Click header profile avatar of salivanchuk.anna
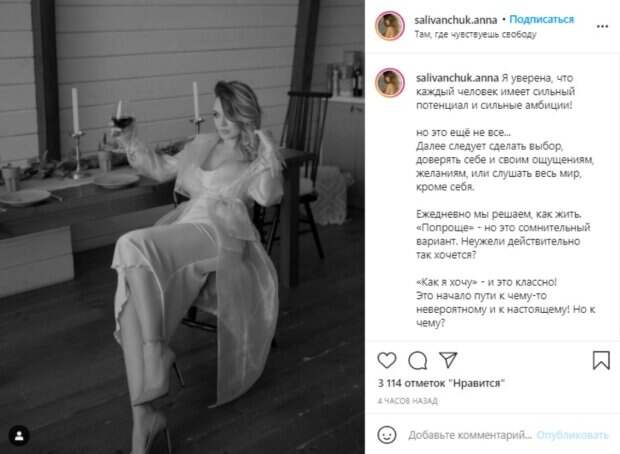This screenshot has height=454, width=620. (x=390, y=26)
